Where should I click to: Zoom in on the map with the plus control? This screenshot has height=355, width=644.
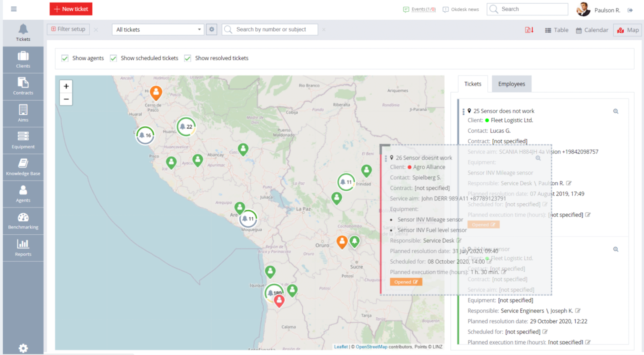[x=66, y=86]
